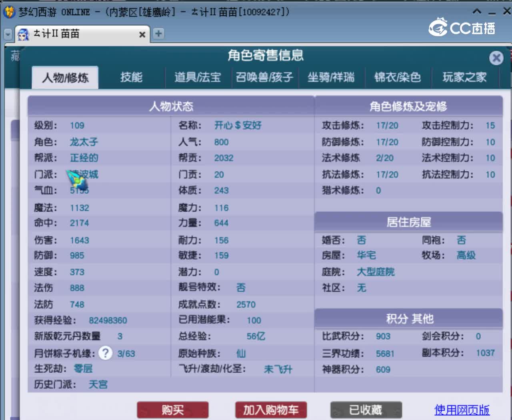Click the 牧场 value 高级

point(466,255)
